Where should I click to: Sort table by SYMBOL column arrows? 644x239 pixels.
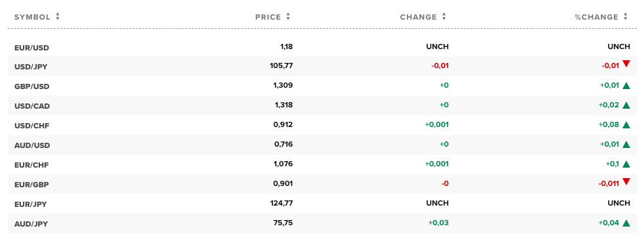(58, 17)
